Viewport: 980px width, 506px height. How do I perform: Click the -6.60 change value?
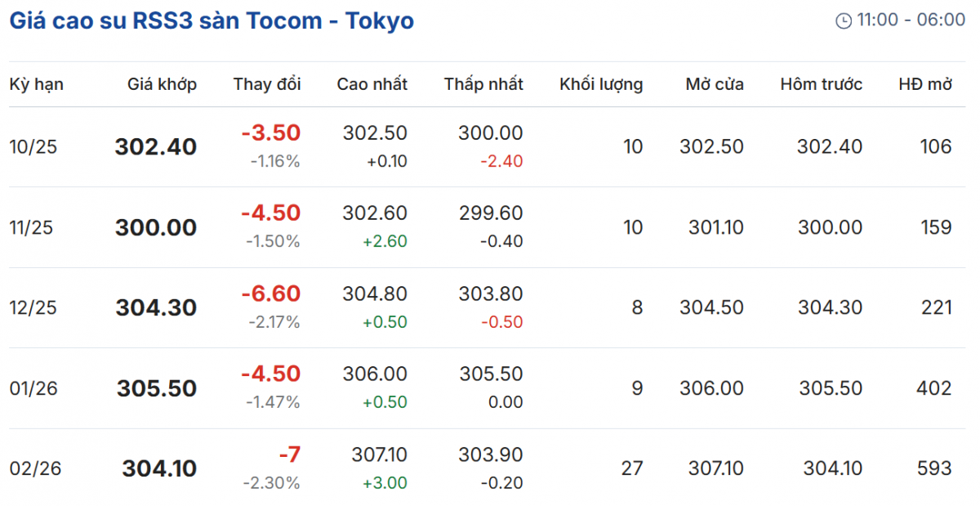coord(270,294)
